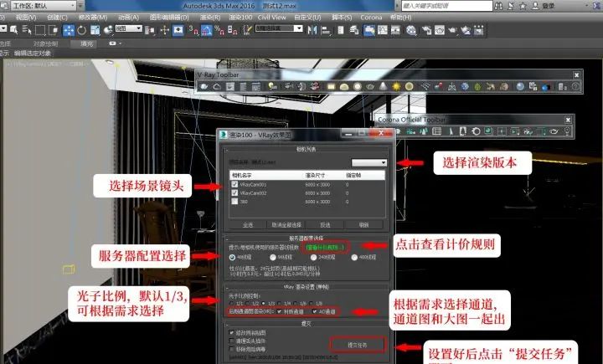Image resolution: width=603 pixels, height=364 pixels.
Task: Select the 1/4 photon ratio radio button
Action: click(280, 304)
